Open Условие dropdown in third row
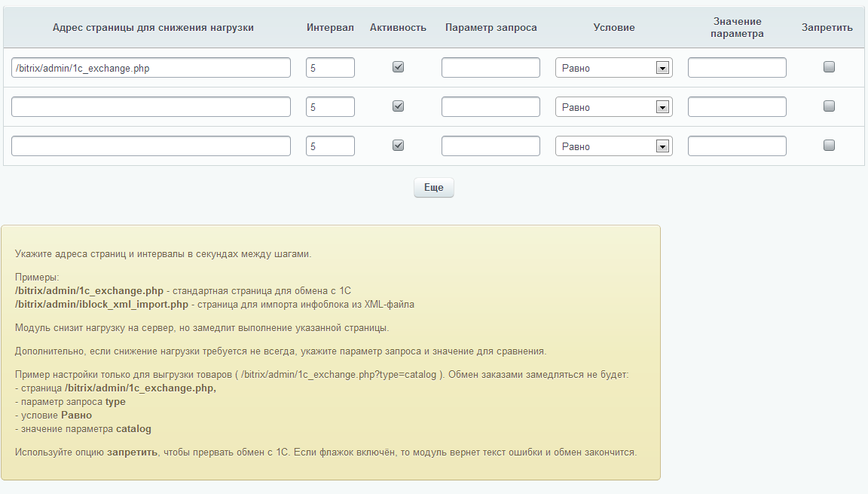Screen dimensions: 868x494 click(613, 146)
